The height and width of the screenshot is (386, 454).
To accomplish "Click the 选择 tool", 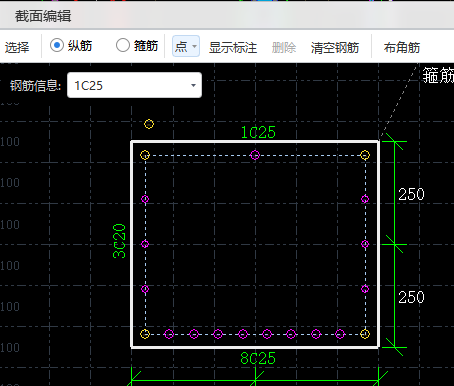I will [x=17, y=48].
